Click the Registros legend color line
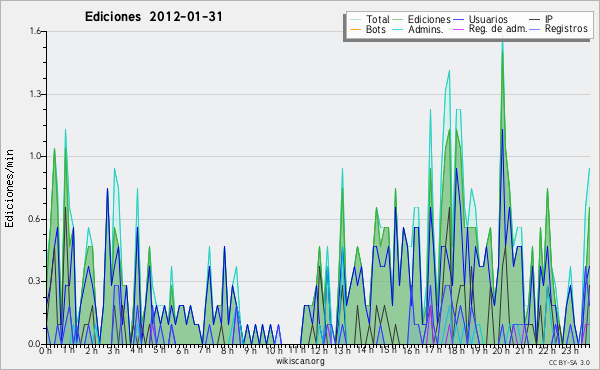Screen dimensions: 600x370 click(x=535, y=29)
